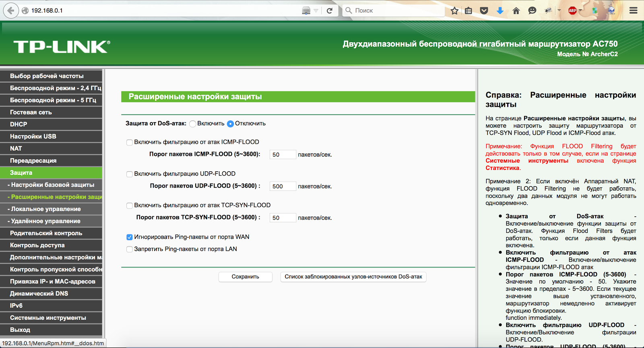Screen dimensions: 644x348
Task: Open the IPv6 menu item
Action: coord(51,305)
